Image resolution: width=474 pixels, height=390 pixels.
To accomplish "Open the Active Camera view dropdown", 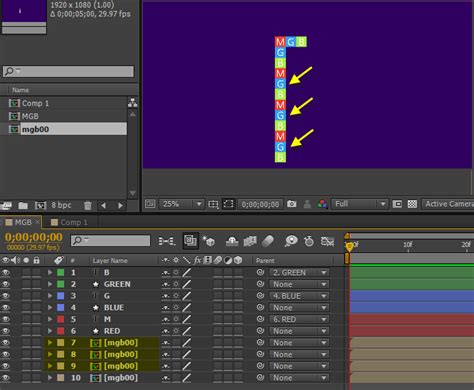I will pos(448,204).
